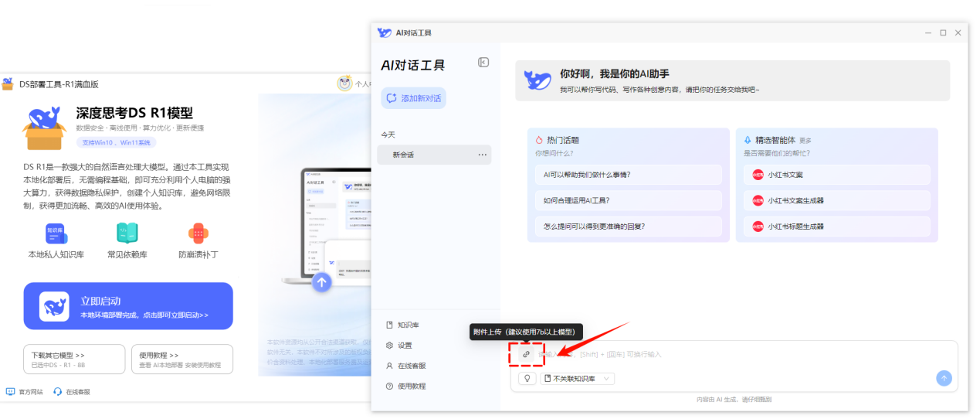Select the 新会话 conversation
The height and width of the screenshot is (419, 980).
[x=434, y=155]
